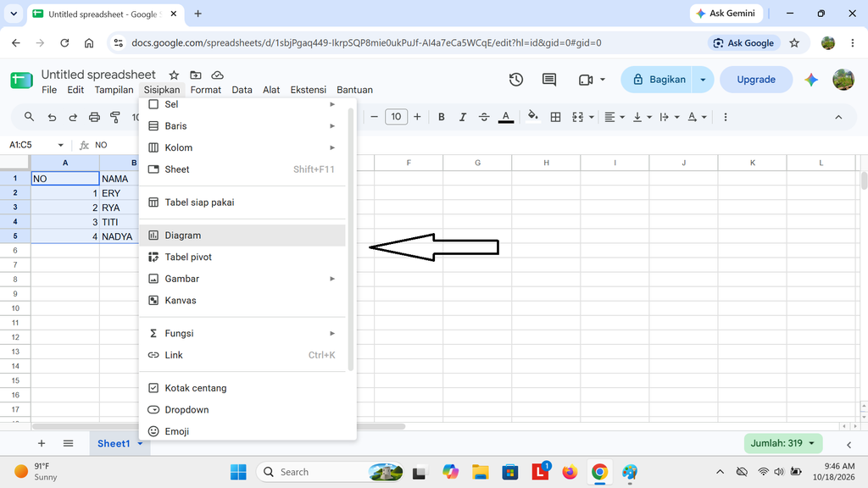Open horizontal align dropdown
The height and width of the screenshot is (488, 868).
click(614, 117)
